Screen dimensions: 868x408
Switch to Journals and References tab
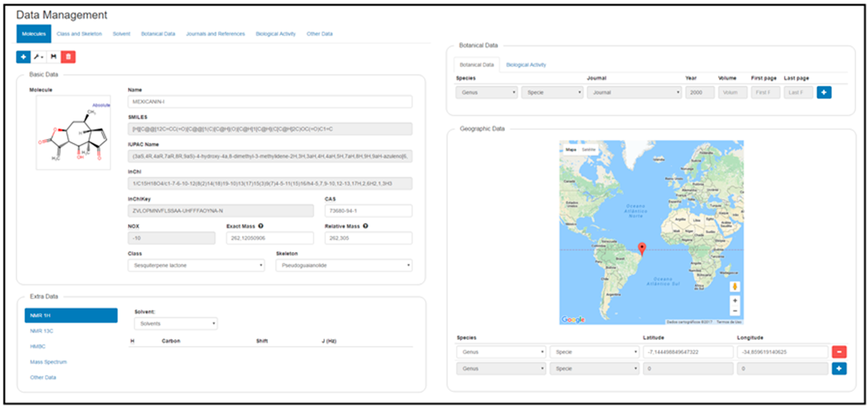(x=215, y=34)
